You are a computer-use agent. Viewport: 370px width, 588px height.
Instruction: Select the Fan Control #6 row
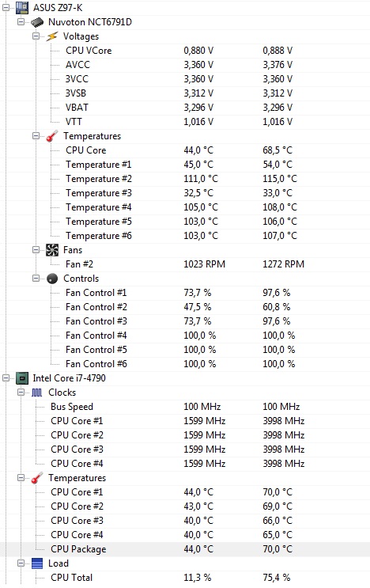tap(185, 364)
